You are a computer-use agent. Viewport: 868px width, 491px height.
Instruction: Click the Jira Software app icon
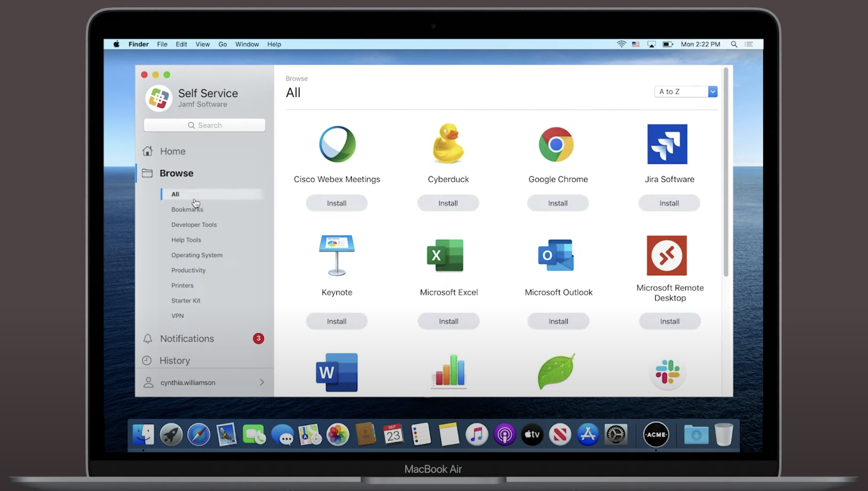667,144
